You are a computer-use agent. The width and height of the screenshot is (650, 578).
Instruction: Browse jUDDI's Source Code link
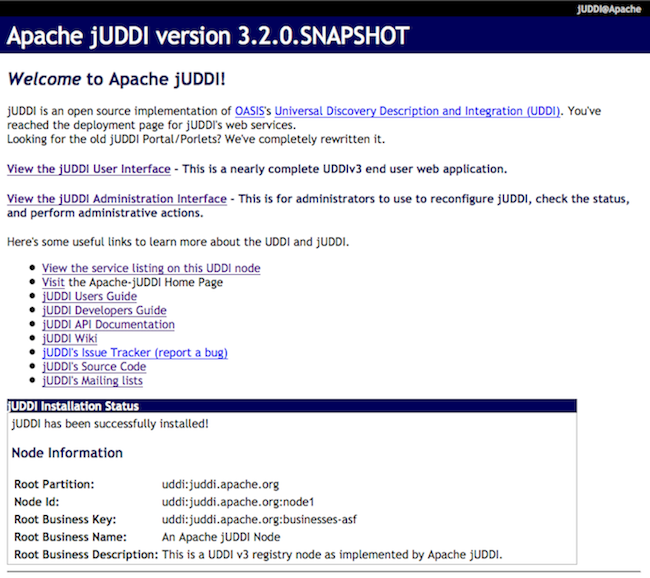coord(94,366)
